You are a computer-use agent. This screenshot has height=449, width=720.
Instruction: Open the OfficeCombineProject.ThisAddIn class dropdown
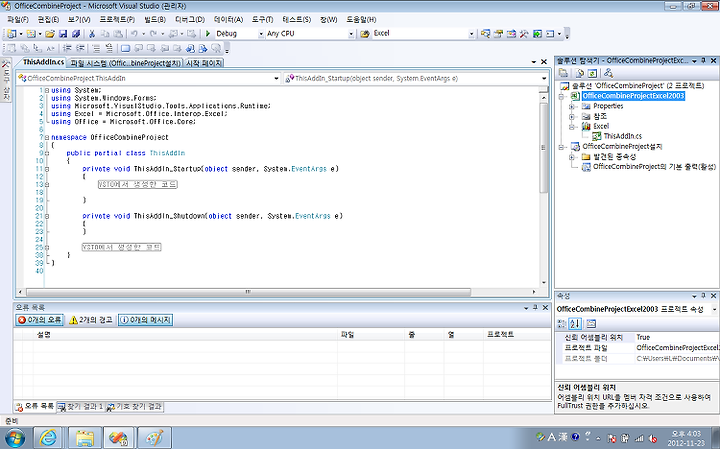click(276, 79)
